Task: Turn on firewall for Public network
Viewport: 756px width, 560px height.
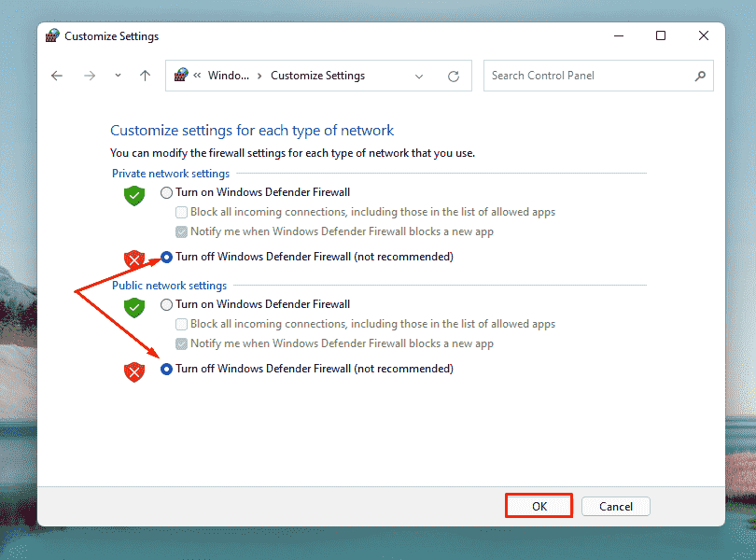Action: (x=166, y=305)
